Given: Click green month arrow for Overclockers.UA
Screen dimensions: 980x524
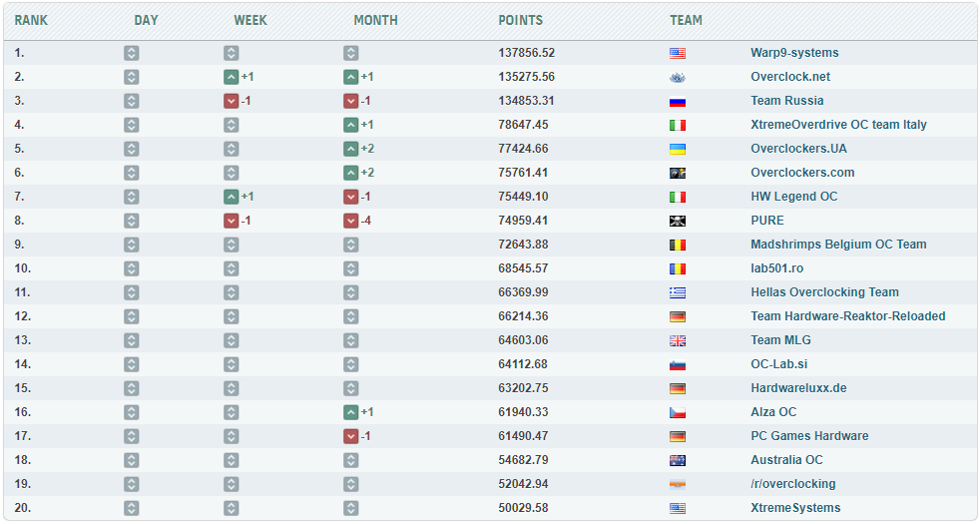Looking at the screenshot, I should [x=350, y=149].
